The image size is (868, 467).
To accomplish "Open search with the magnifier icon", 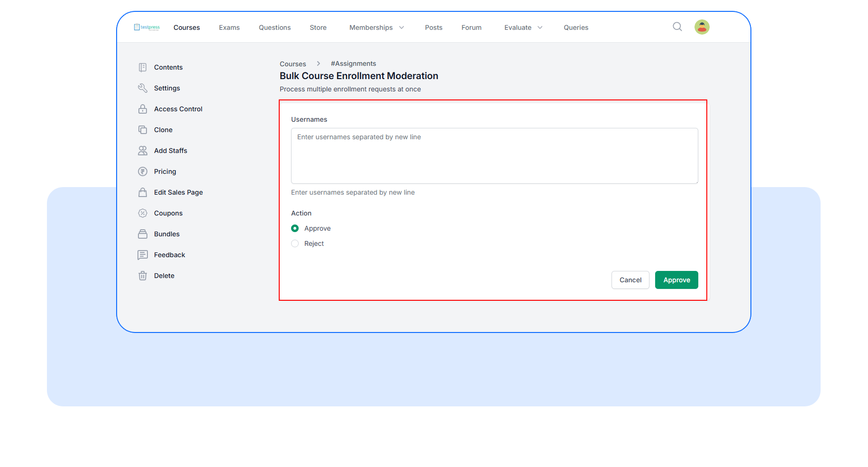I will pyautogui.click(x=677, y=27).
